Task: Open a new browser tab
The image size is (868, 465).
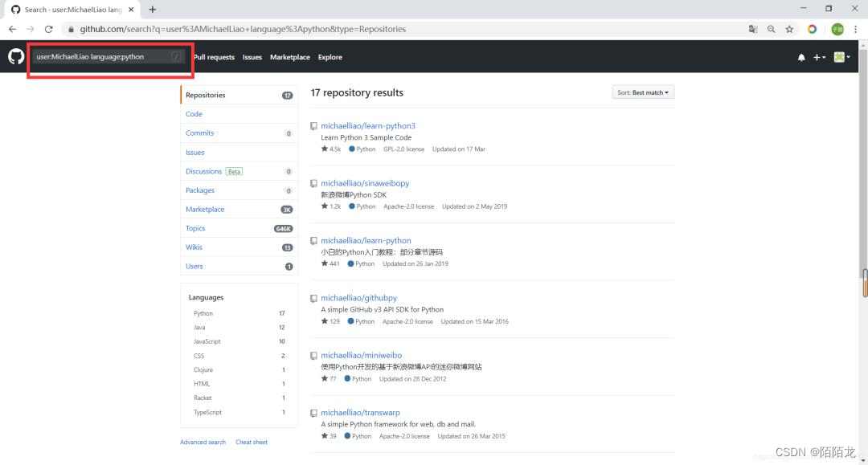Action: coord(152,10)
